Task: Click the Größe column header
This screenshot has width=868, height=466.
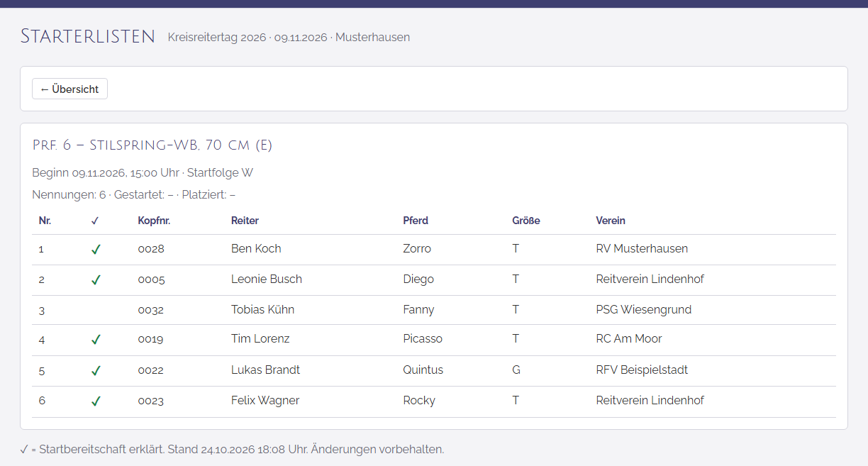Action: [526, 221]
